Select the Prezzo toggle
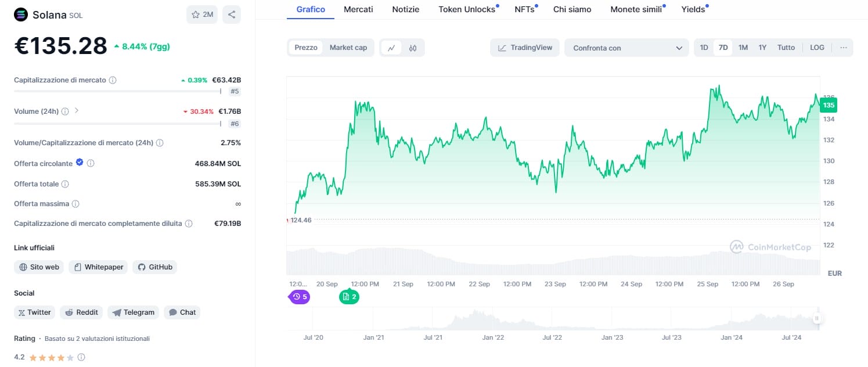 pyautogui.click(x=306, y=48)
